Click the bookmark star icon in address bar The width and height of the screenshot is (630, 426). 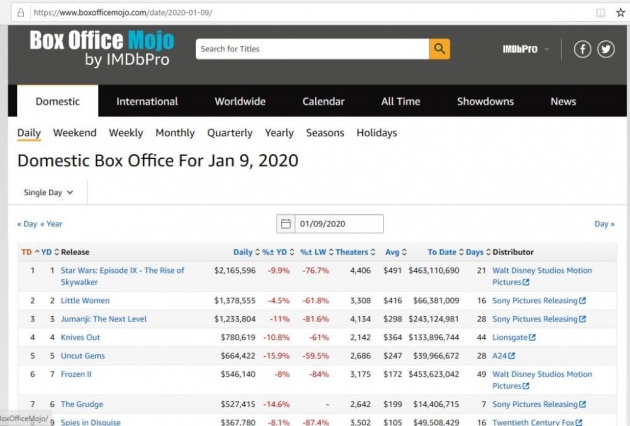(x=620, y=12)
